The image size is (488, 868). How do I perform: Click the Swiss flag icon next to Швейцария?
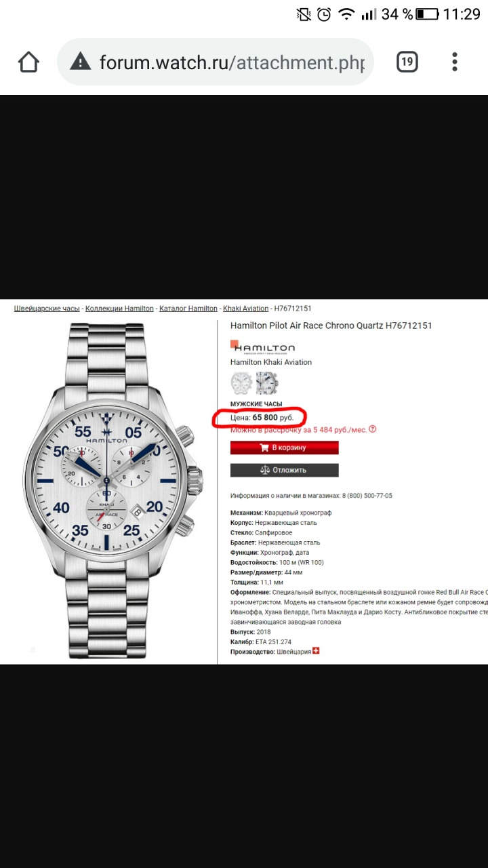tap(316, 651)
